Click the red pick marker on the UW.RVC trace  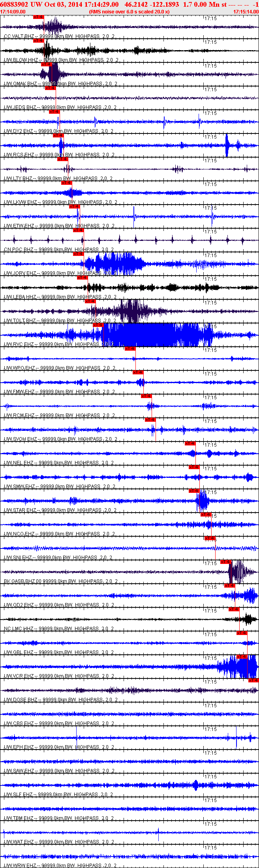tap(98, 325)
